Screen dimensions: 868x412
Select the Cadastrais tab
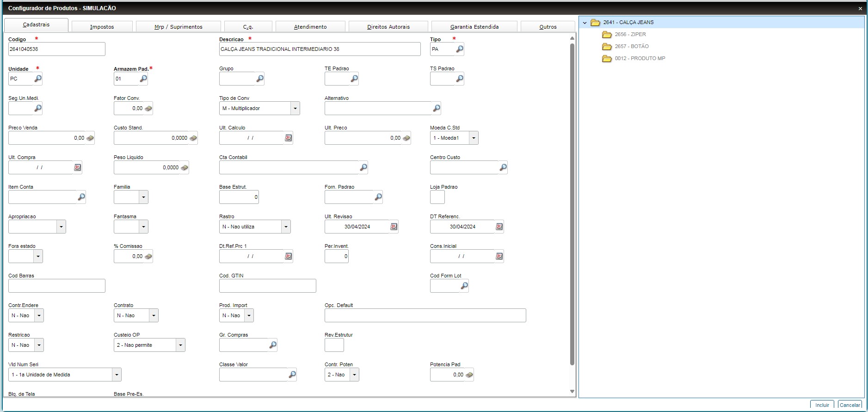click(x=36, y=25)
